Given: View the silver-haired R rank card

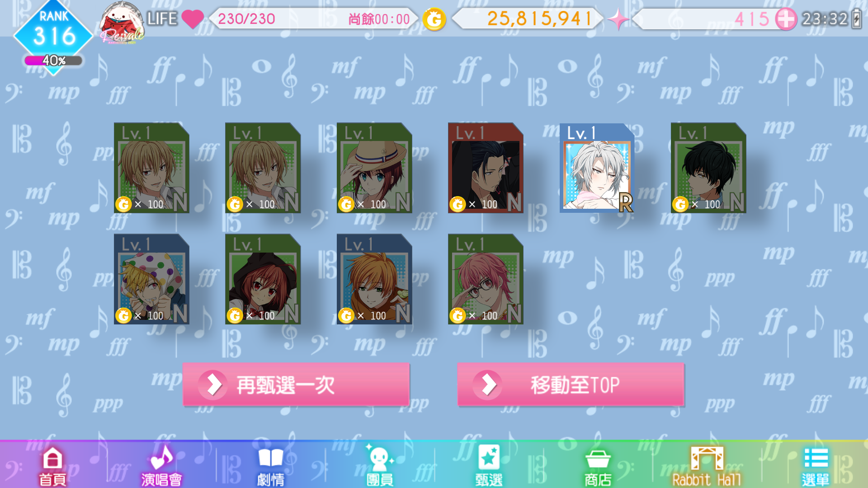Looking at the screenshot, I should pyautogui.click(x=597, y=168).
